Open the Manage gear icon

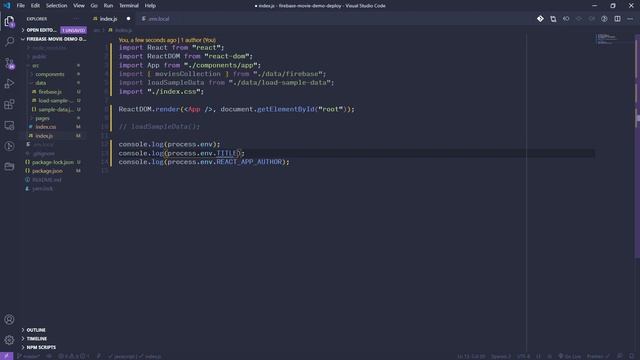pos(9,340)
